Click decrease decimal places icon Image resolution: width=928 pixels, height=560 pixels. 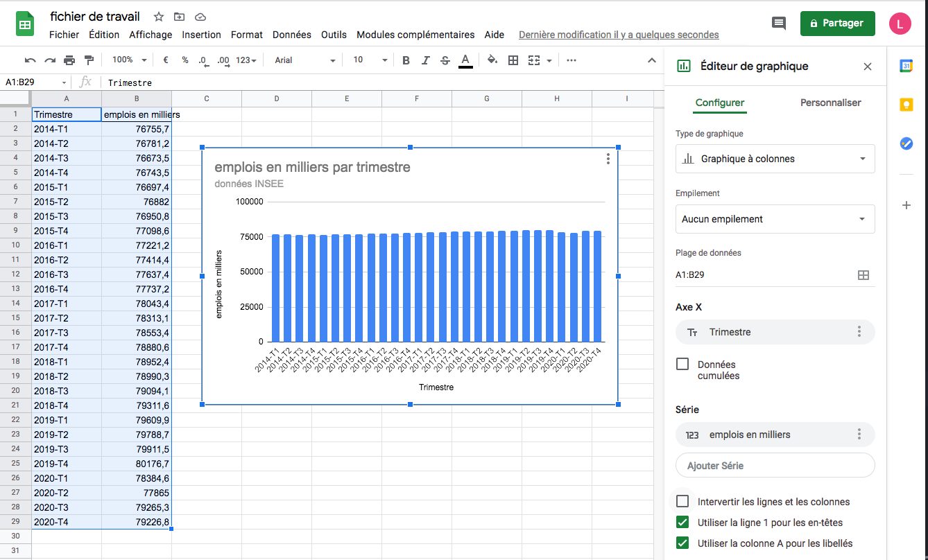(x=203, y=60)
